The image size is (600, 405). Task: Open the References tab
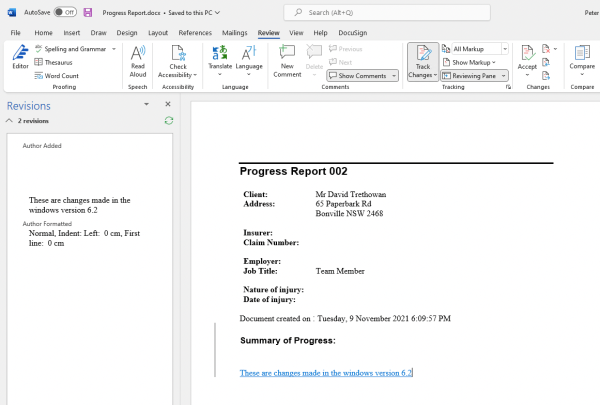point(195,33)
